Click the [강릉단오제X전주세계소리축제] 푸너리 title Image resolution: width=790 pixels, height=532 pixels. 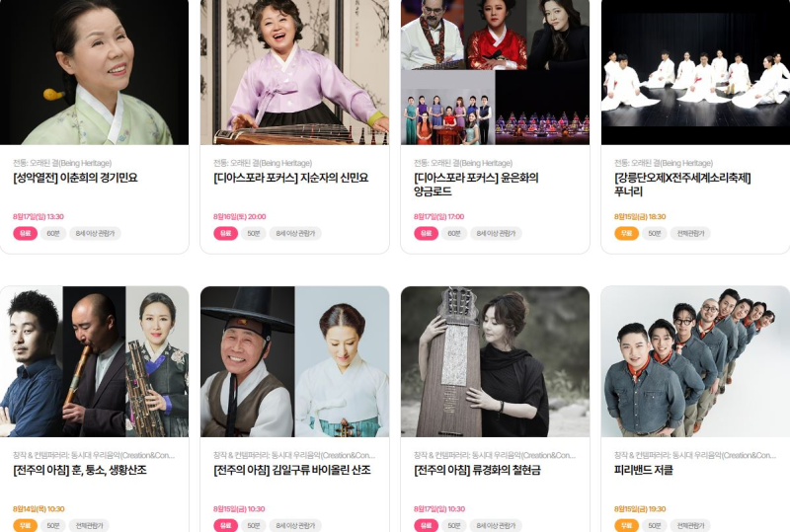click(x=682, y=185)
